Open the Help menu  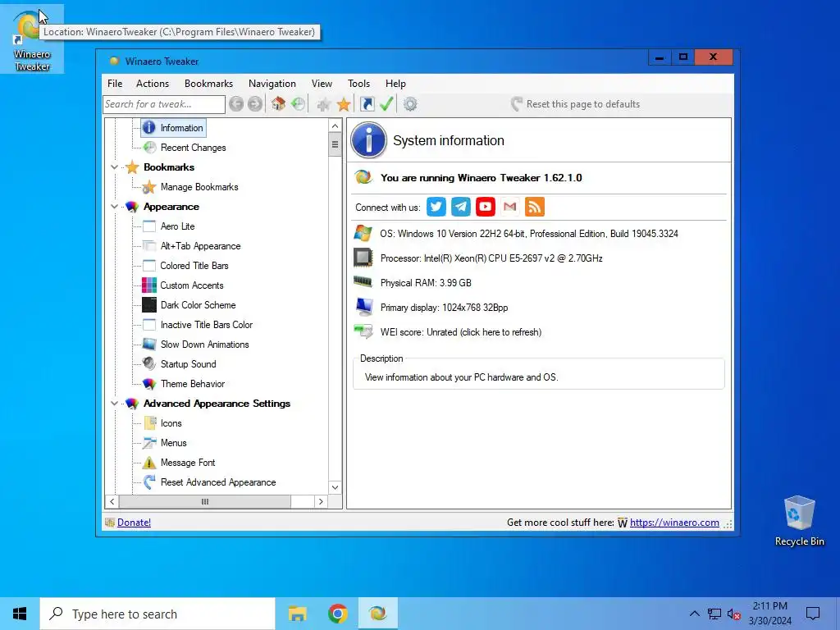point(395,84)
